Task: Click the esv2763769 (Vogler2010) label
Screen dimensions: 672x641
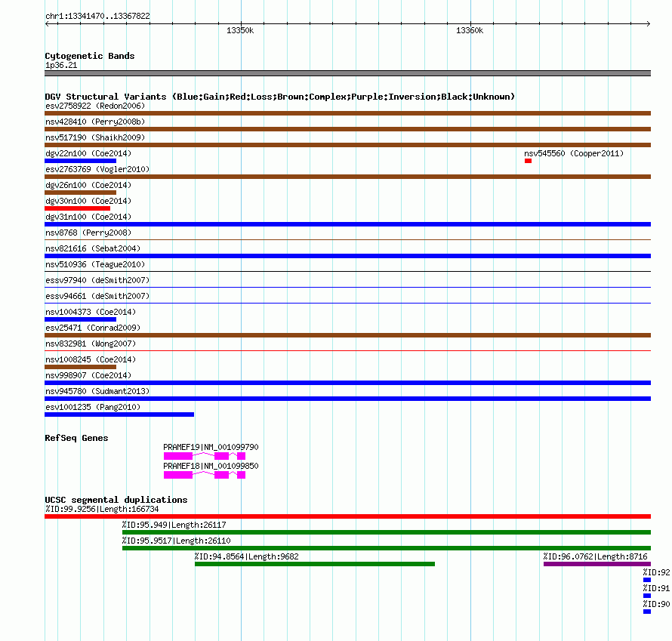Action: tap(97, 169)
